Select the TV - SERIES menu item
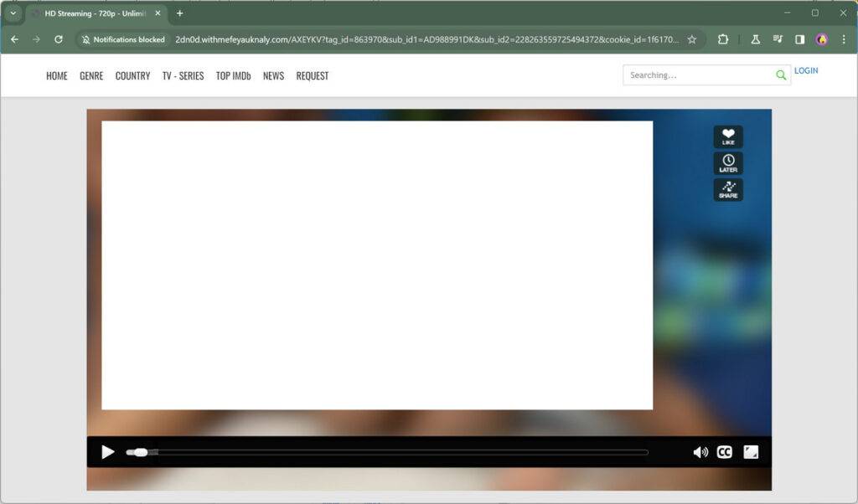 point(183,75)
